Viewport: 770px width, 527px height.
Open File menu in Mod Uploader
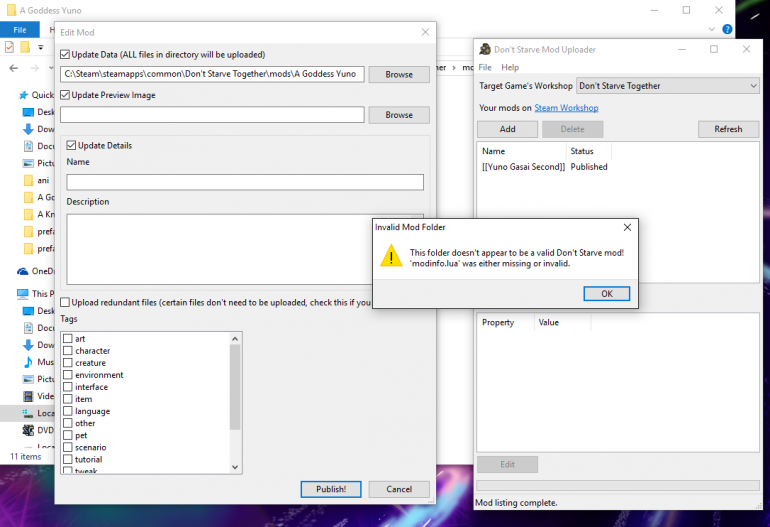[485, 67]
